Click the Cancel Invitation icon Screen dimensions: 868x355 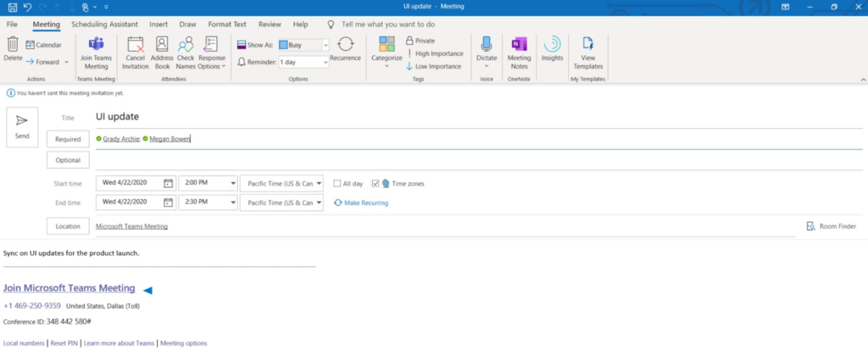click(x=135, y=45)
